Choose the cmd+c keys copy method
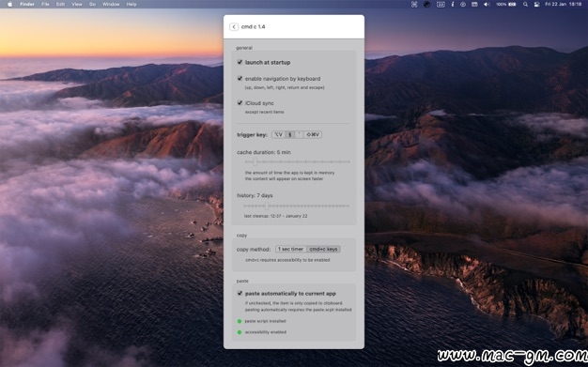The image size is (588, 367). coord(324,249)
